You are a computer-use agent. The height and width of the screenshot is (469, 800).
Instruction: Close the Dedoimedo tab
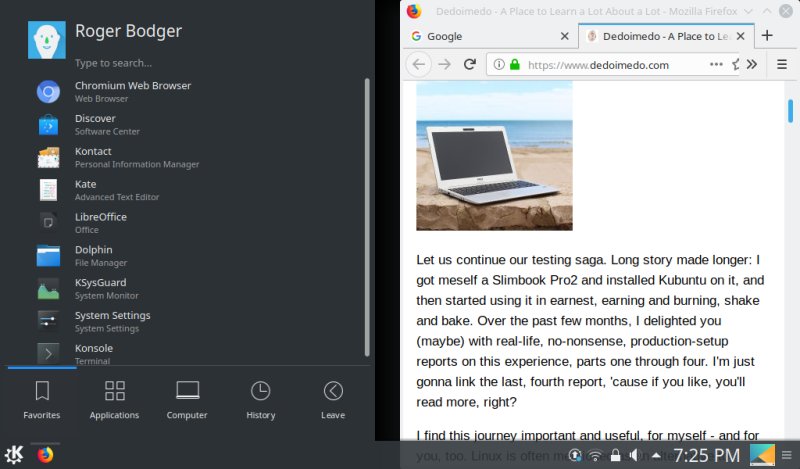[x=741, y=36]
